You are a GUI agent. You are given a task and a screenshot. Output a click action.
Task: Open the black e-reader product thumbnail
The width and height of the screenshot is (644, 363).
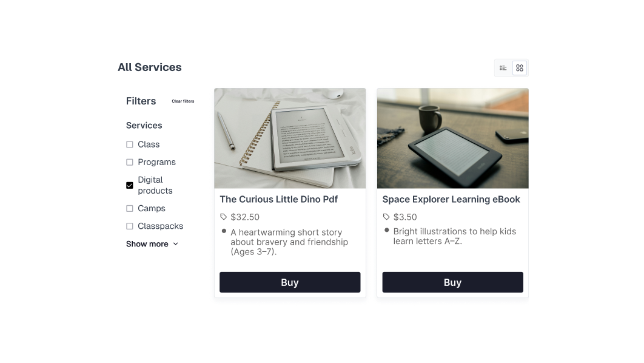[x=452, y=138]
